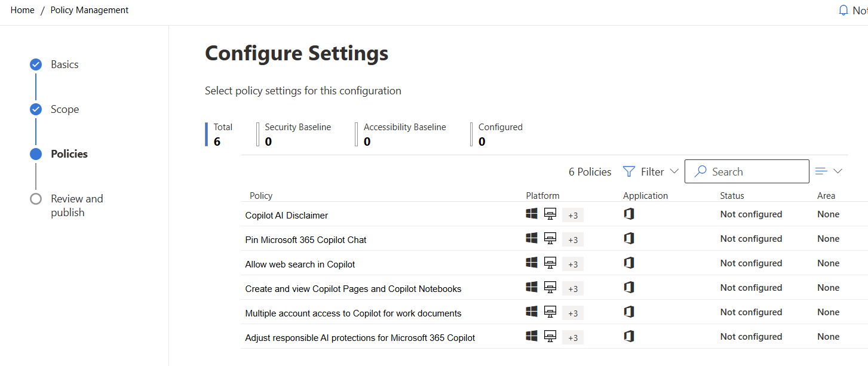Click the desktop icon on Multiple account access row
The width and height of the screenshot is (868, 366).
[550, 312]
